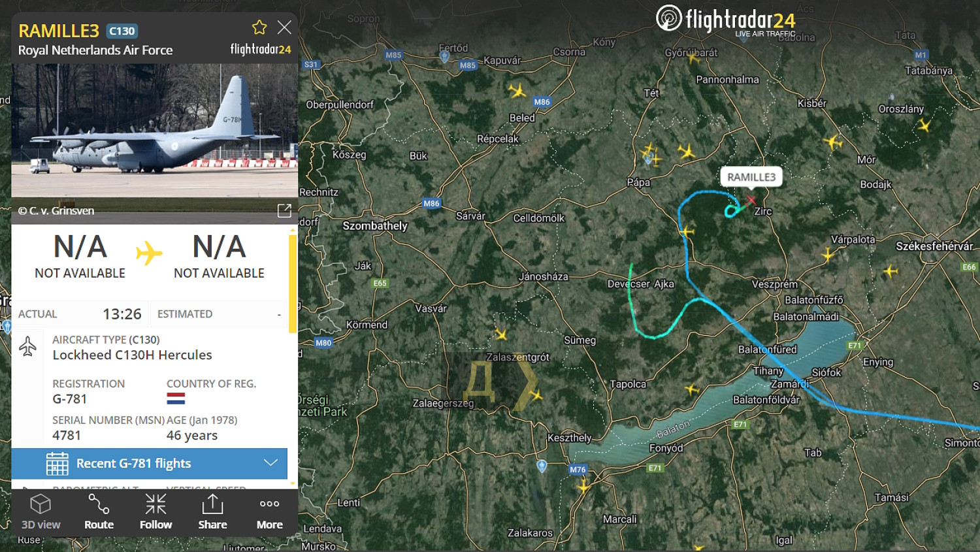Click the chevron beside Recent G-781 flights
This screenshot has height=552, width=980.
[x=270, y=463]
